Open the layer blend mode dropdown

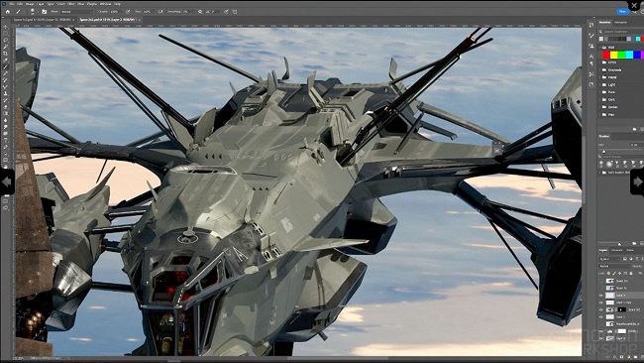615,267
